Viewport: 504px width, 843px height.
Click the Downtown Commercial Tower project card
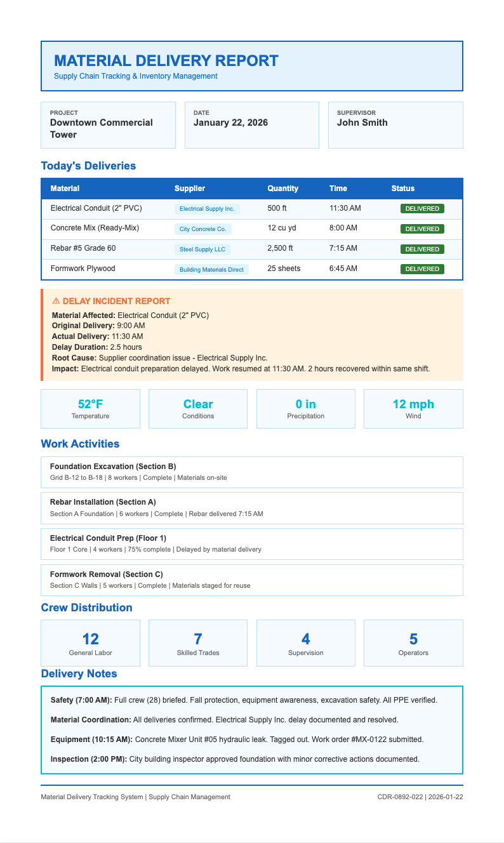108,124
